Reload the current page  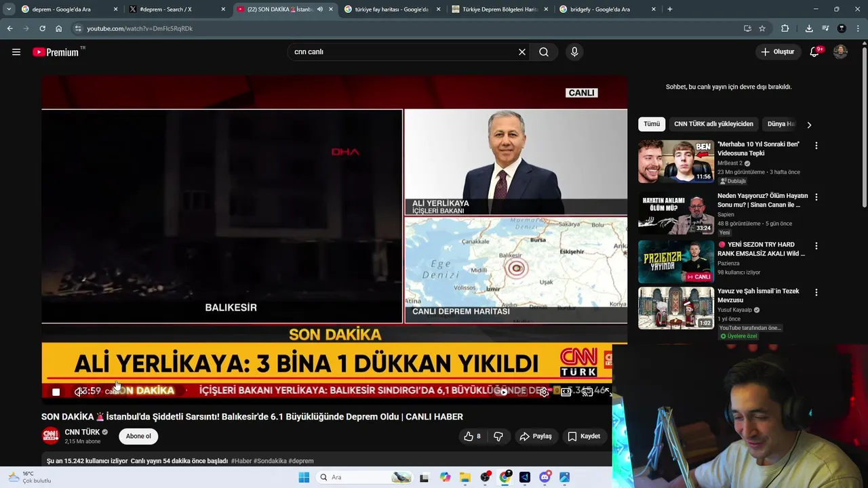pyautogui.click(x=42, y=28)
